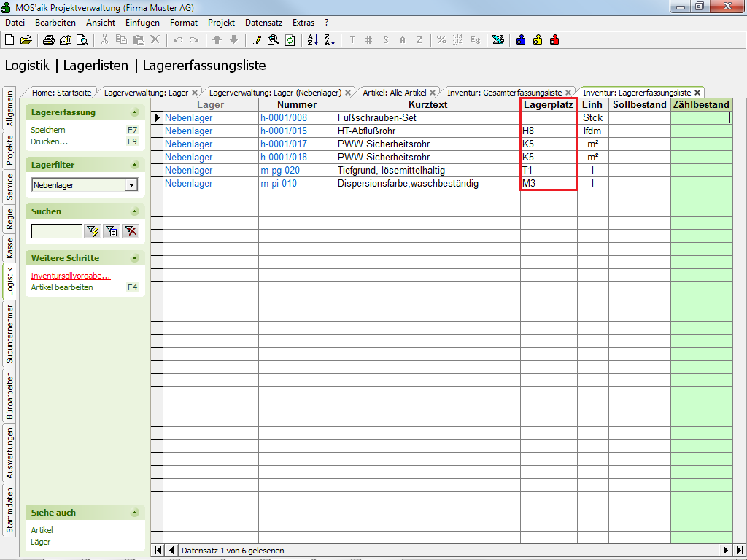
Task: Collapse the Siehe auch panel
Action: pyautogui.click(x=135, y=513)
